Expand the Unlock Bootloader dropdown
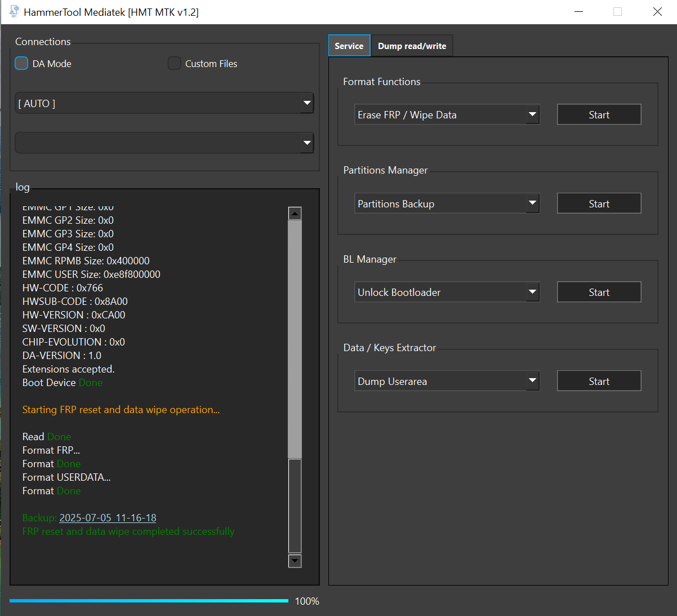Screen dimensions: 677x616 point(447,292)
